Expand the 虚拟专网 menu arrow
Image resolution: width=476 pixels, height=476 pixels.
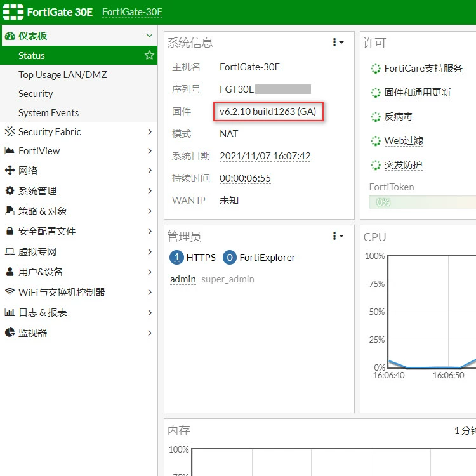click(150, 251)
